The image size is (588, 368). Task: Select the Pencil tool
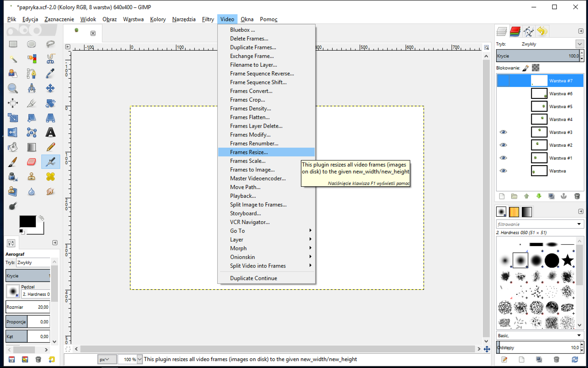pyautogui.click(x=50, y=147)
